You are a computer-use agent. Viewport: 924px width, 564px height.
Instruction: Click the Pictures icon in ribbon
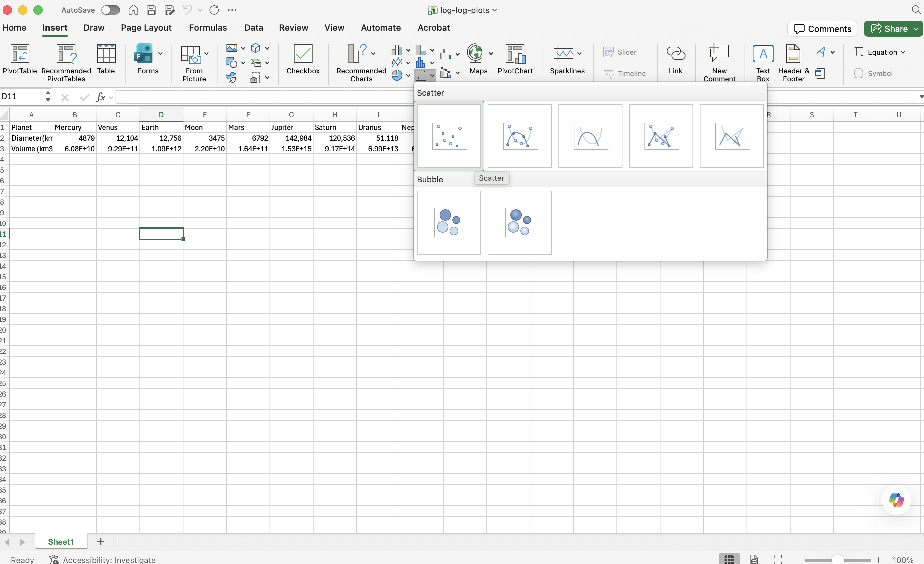pyautogui.click(x=232, y=48)
